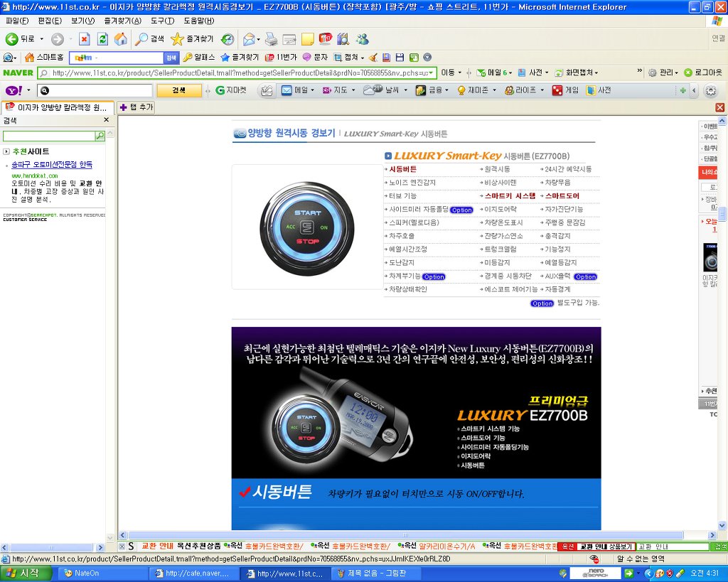The image size is (728, 582).
Task: Click the IE Refresh page icon
Action: click(x=102, y=40)
